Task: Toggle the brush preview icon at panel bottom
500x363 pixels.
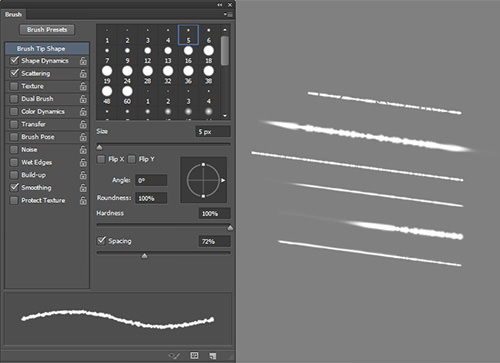Action: (x=174, y=356)
